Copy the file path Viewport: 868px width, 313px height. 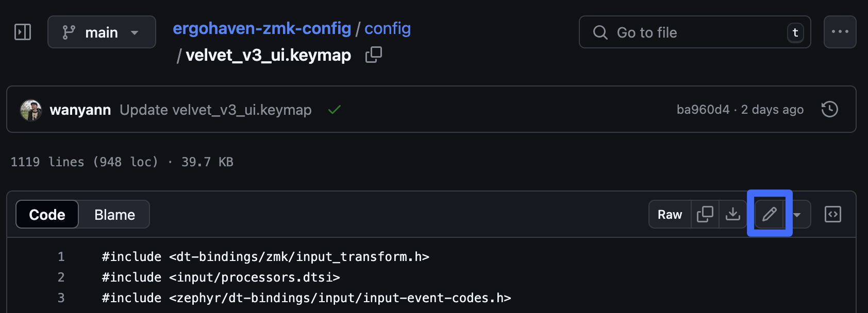click(x=374, y=55)
